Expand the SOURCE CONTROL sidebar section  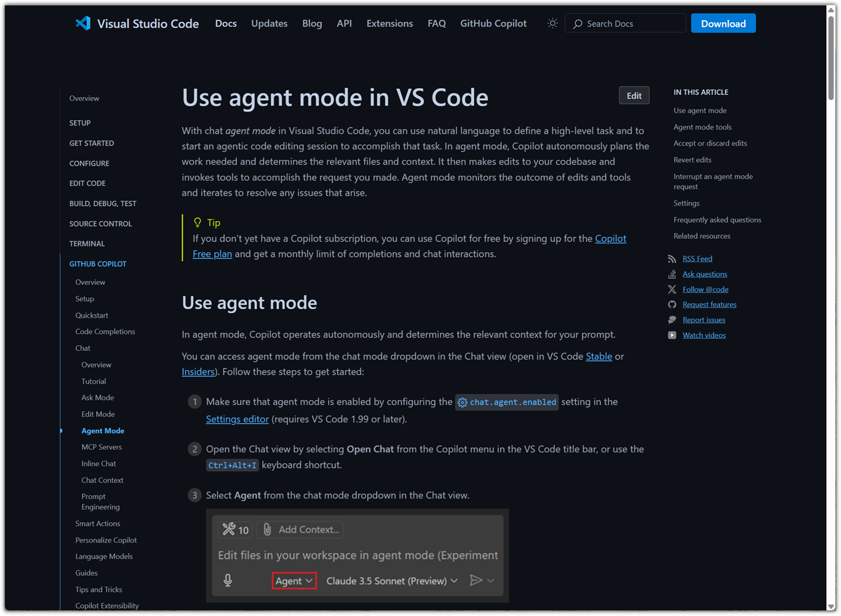coord(101,224)
